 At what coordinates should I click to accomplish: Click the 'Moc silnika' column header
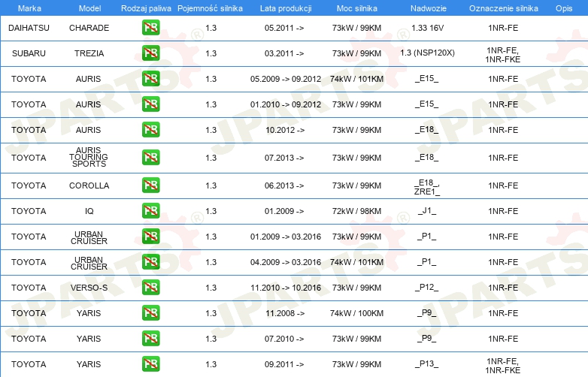[357, 8]
